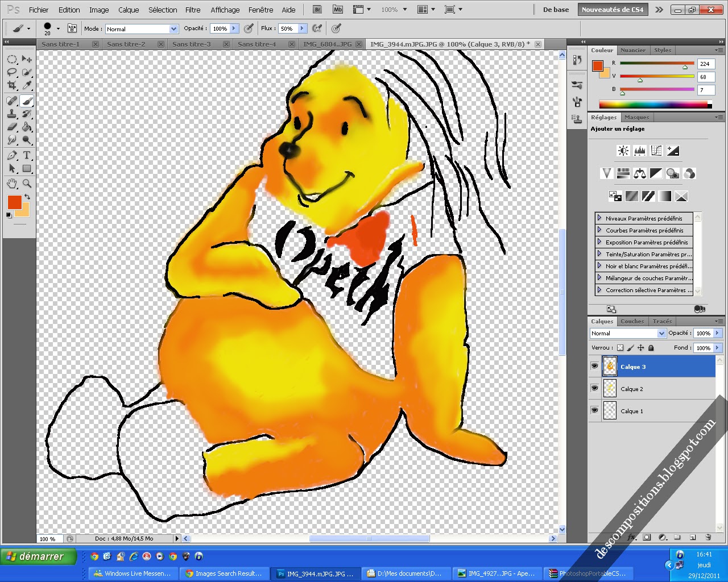Image resolution: width=728 pixels, height=582 pixels.
Task: Add a Color Balance adjustment
Action: click(x=640, y=173)
